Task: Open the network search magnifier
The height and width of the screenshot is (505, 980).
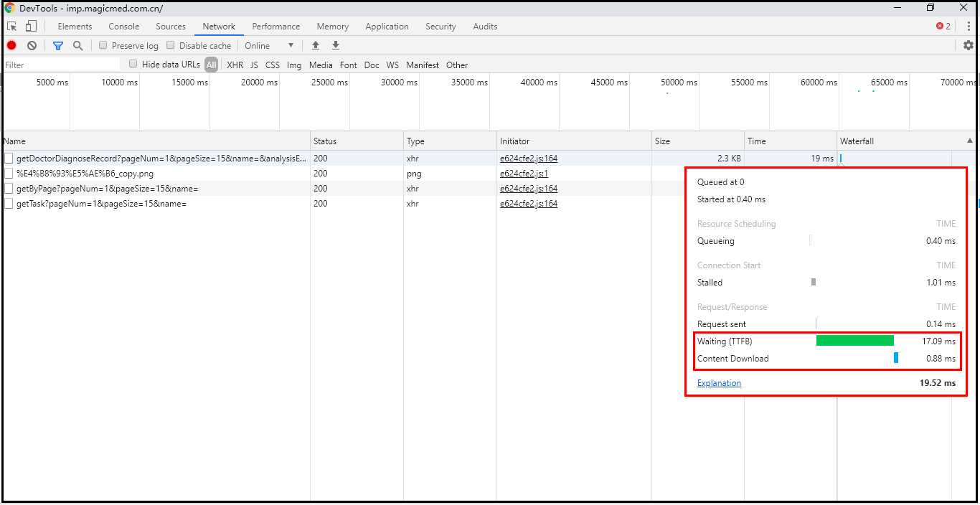Action: tap(77, 45)
